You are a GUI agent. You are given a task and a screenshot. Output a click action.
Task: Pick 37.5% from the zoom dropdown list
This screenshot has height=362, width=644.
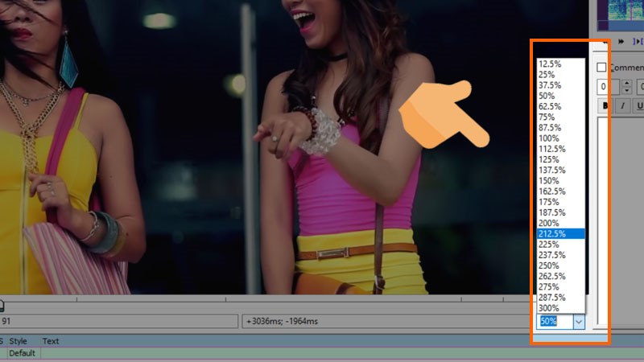tap(560, 85)
